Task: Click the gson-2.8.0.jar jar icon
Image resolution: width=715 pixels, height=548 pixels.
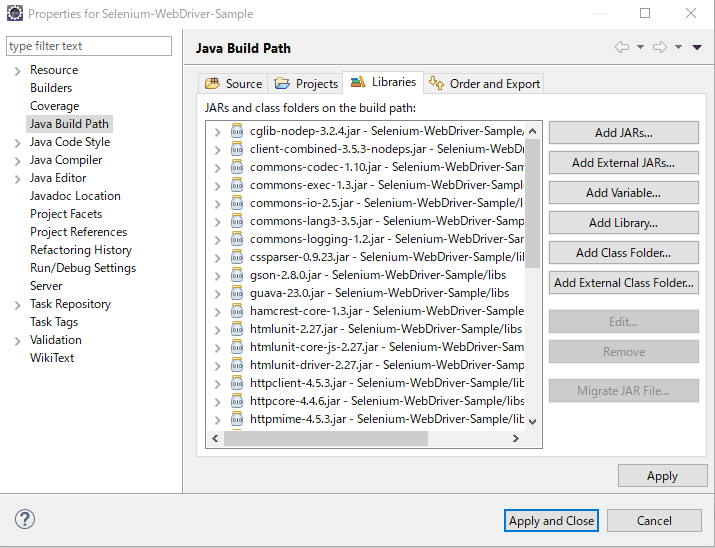Action: pos(237,275)
